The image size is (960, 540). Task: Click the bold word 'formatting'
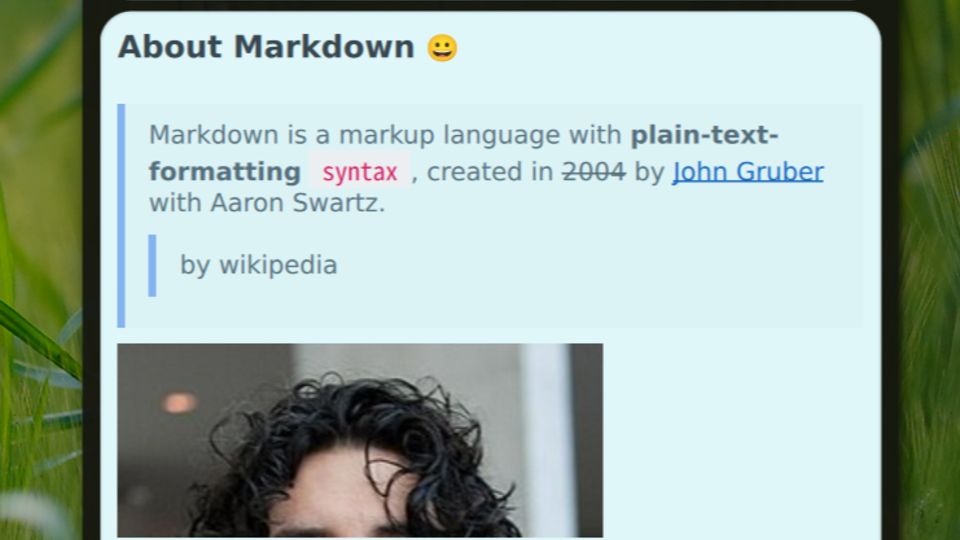click(x=225, y=172)
